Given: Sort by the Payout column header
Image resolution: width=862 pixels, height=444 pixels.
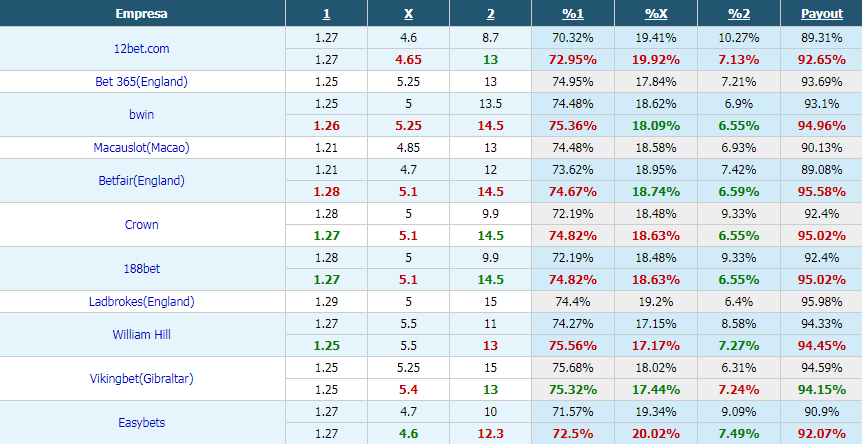Looking at the screenshot, I should [x=822, y=14].
